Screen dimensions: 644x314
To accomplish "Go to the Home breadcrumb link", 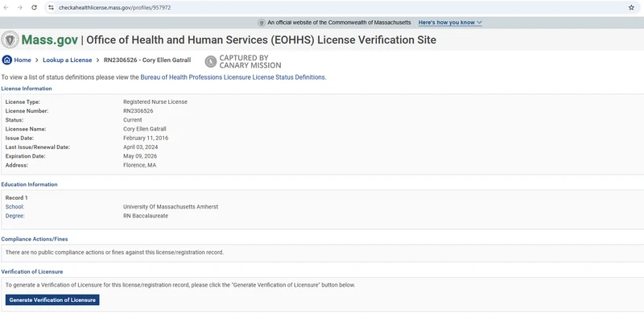I will [x=23, y=60].
